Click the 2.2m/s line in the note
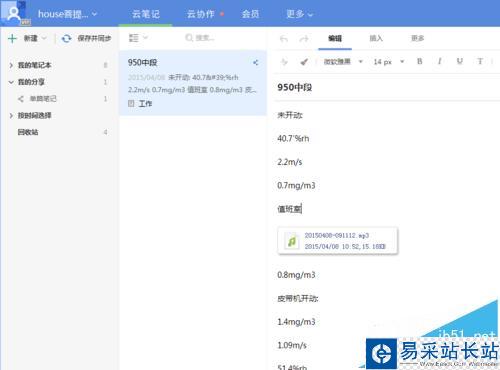The height and width of the screenshot is (370, 500). [x=290, y=162]
